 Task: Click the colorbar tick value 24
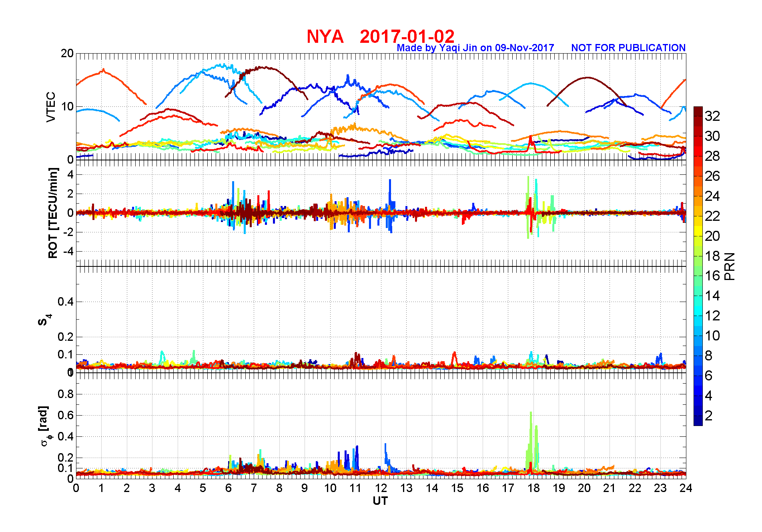(x=712, y=196)
